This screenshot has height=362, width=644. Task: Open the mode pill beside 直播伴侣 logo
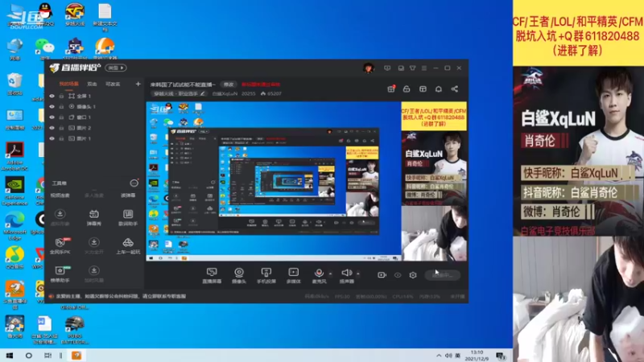pyautogui.click(x=116, y=68)
